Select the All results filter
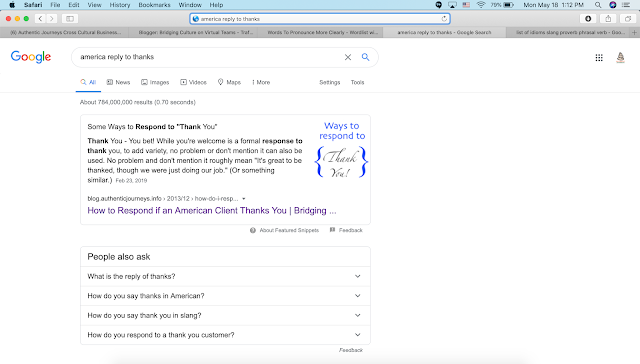This screenshot has width=640, height=364. (x=88, y=82)
